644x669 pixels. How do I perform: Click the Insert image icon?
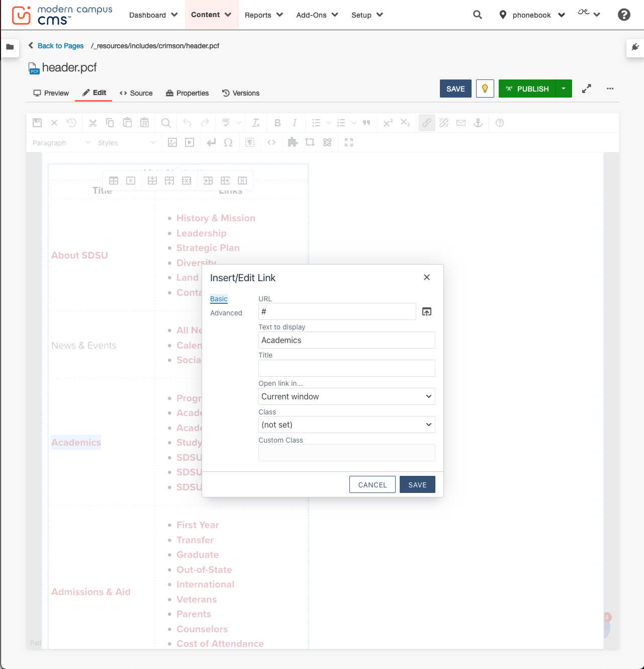pos(172,142)
